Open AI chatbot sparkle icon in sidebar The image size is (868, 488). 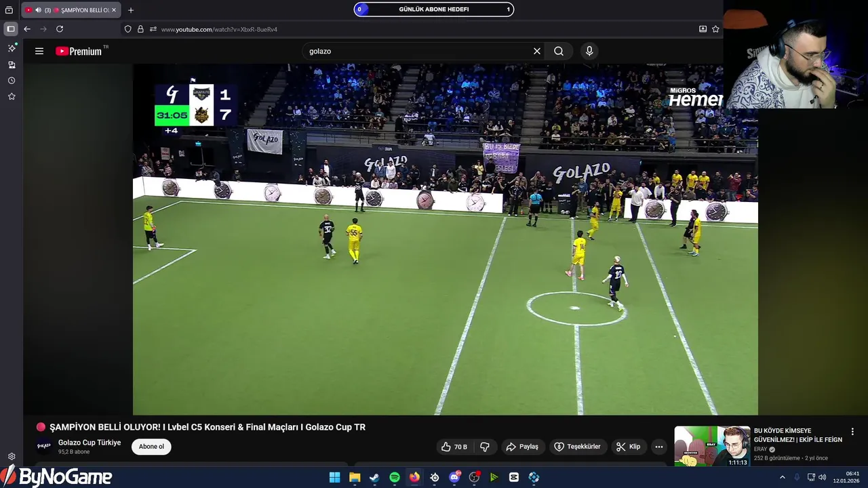pos(12,49)
